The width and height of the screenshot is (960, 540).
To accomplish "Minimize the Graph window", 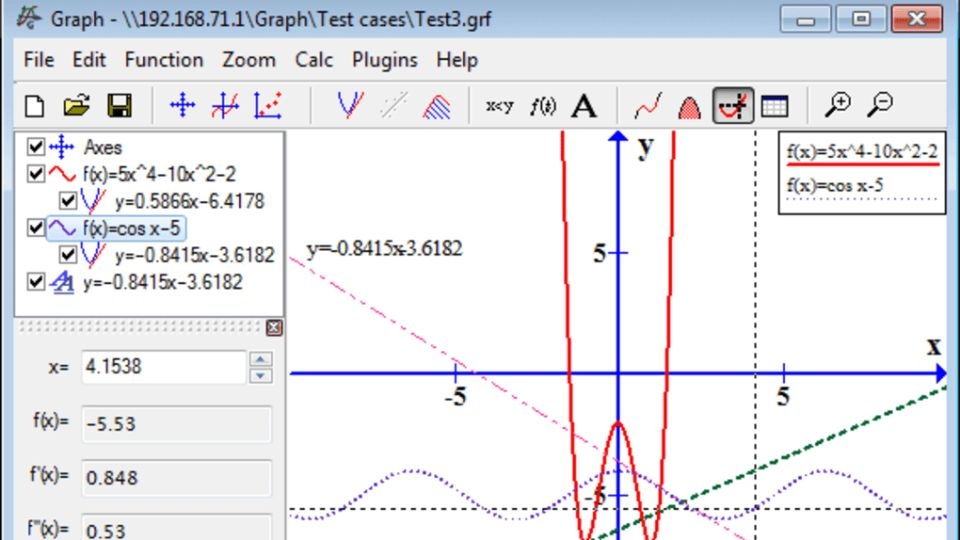I will pos(805,19).
